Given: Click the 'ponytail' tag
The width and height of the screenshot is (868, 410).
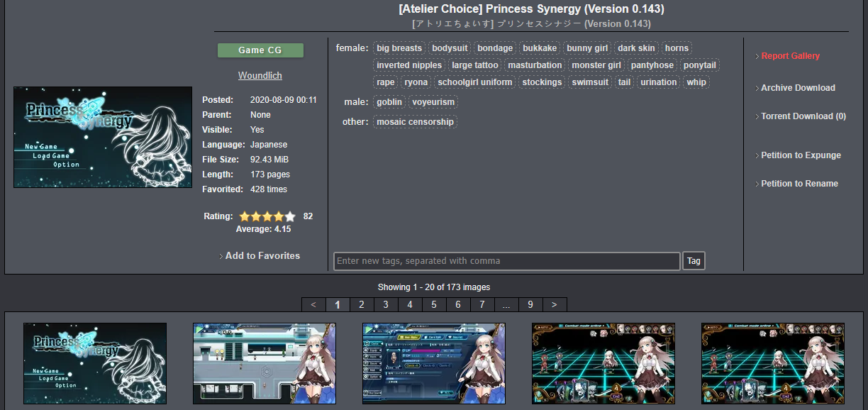Looking at the screenshot, I should (x=700, y=65).
